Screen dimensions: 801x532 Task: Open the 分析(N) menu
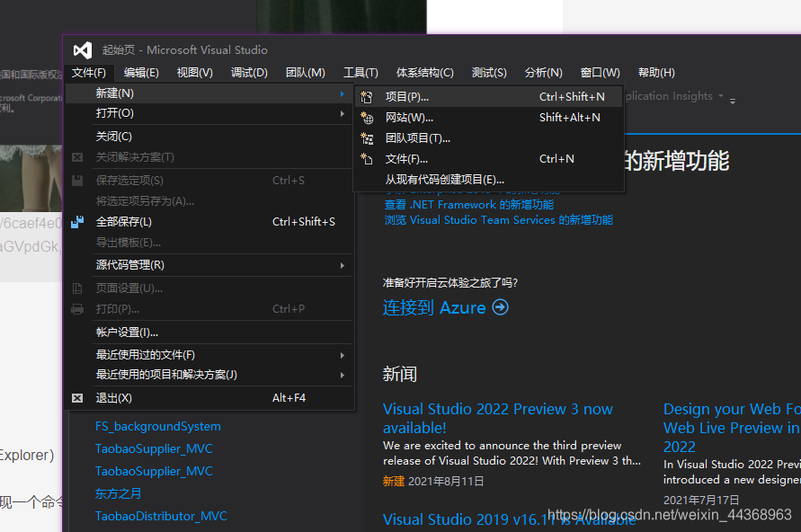click(x=544, y=73)
